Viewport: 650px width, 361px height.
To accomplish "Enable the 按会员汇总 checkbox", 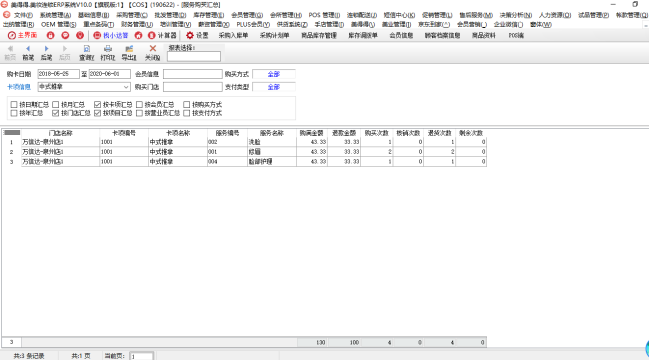I will click(139, 104).
